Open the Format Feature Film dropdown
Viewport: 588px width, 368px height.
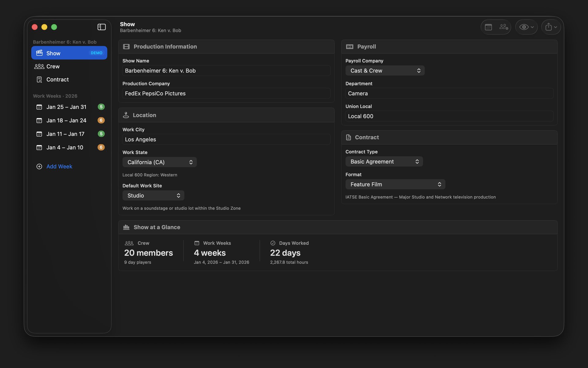click(x=395, y=184)
